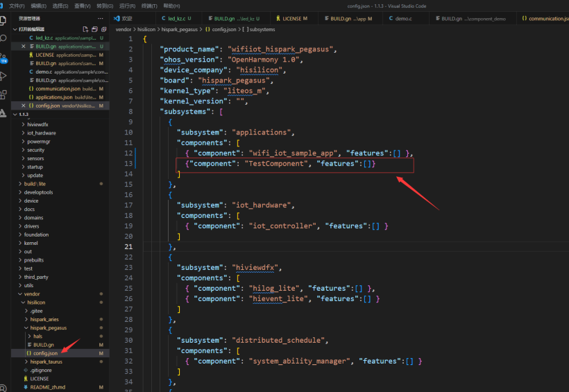
Task: Open the Accounts icon at bottom of activity bar
Action: click(3, 388)
